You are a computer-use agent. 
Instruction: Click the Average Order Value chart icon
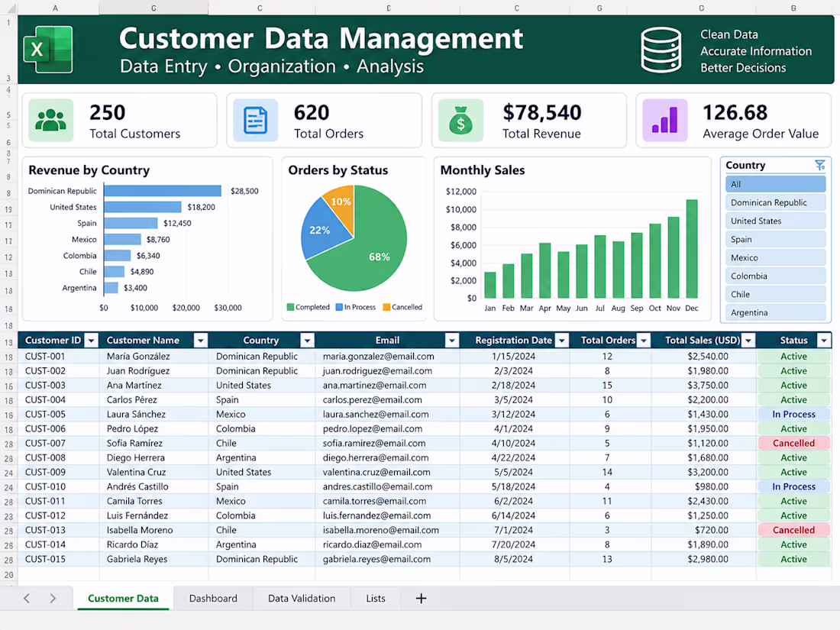coord(665,120)
